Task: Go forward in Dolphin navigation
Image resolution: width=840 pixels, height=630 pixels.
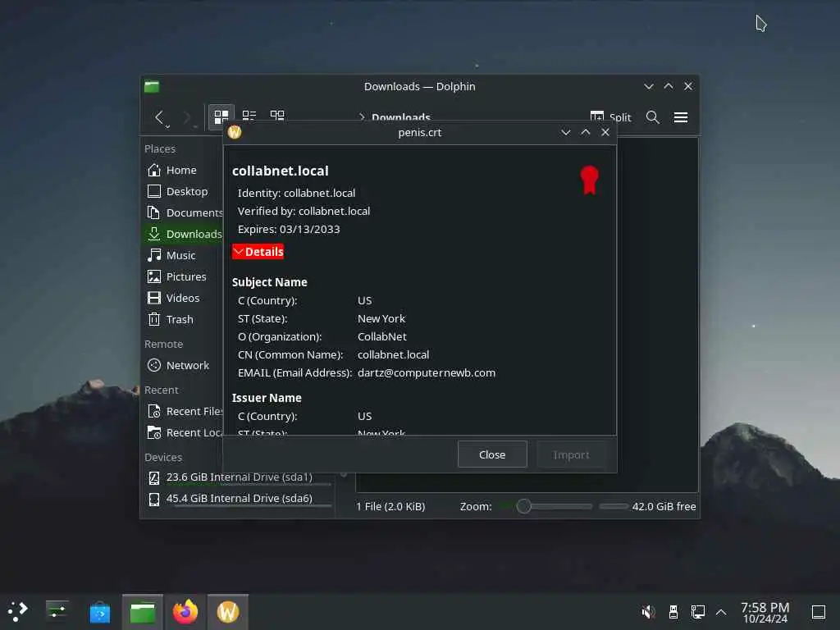Action: (x=186, y=117)
